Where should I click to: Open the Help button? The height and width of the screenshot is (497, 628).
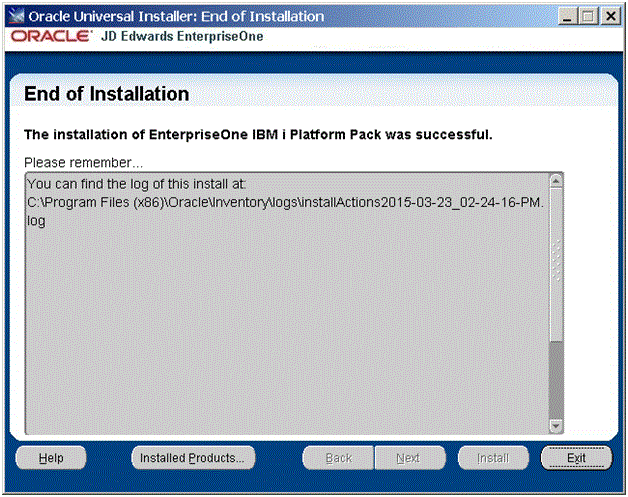pyautogui.click(x=51, y=457)
